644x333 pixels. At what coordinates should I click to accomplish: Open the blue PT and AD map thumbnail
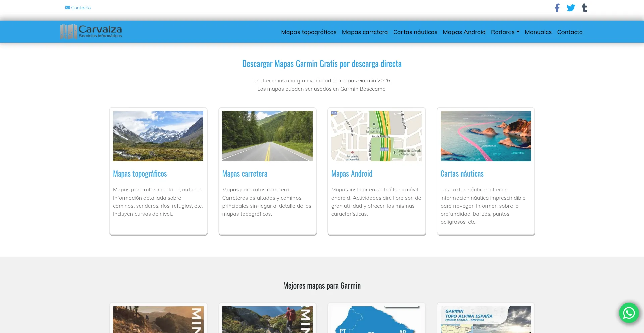[x=376, y=320]
